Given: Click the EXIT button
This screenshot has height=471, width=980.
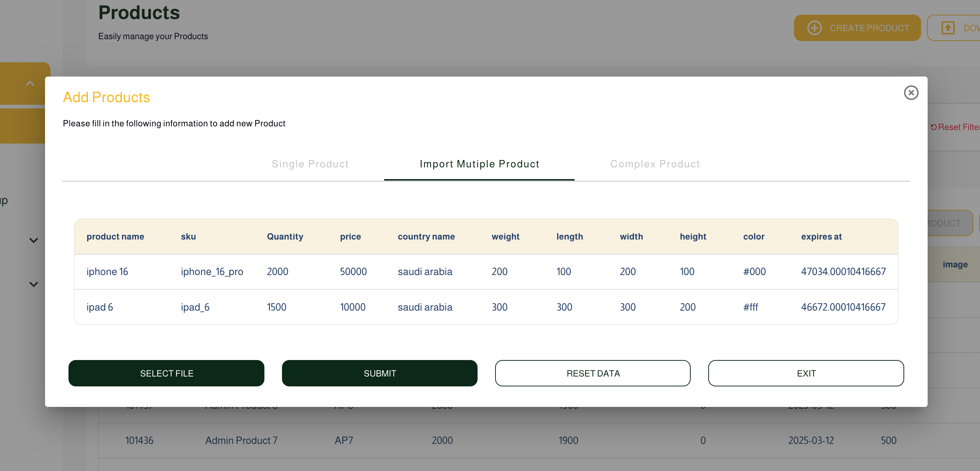Looking at the screenshot, I should click(x=806, y=373).
